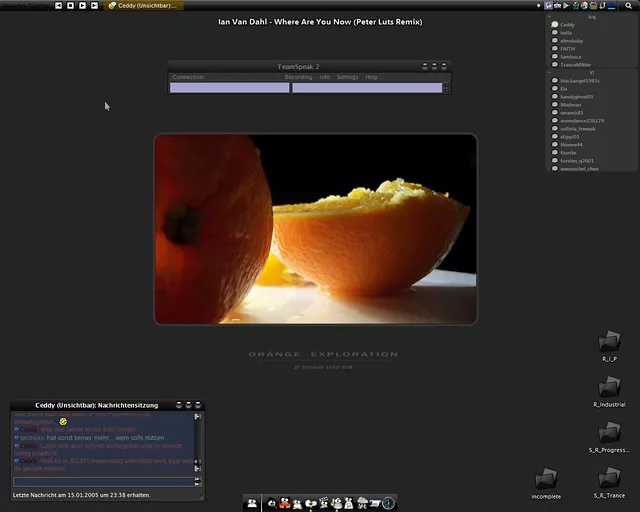Viewport: 640px width, 512px height.
Task: Select contact handyghost01 in the list
Action: pos(576,97)
